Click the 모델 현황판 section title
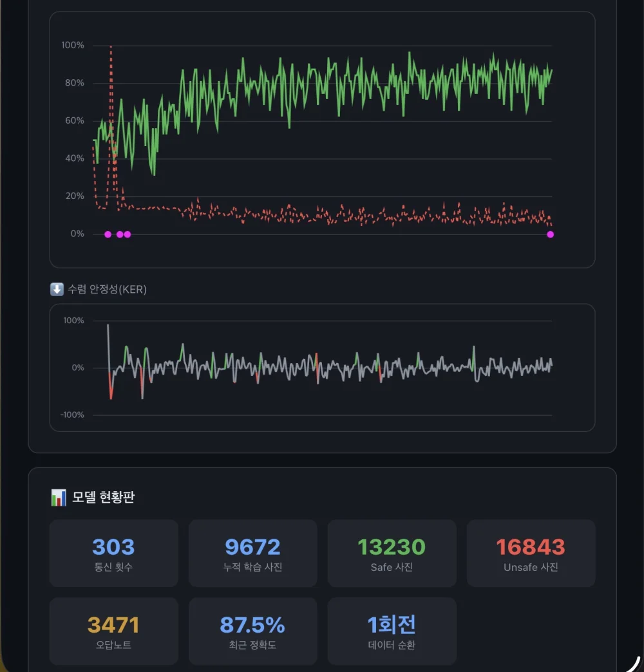The width and height of the screenshot is (644, 672). point(103,497)
